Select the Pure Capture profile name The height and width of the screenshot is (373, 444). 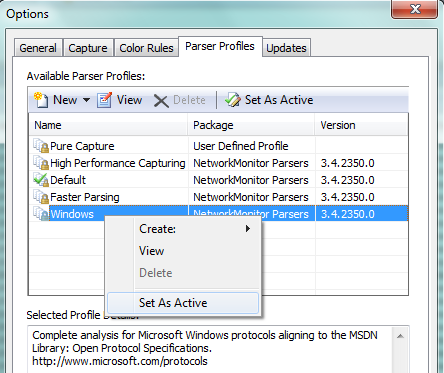tap(82, 146)
